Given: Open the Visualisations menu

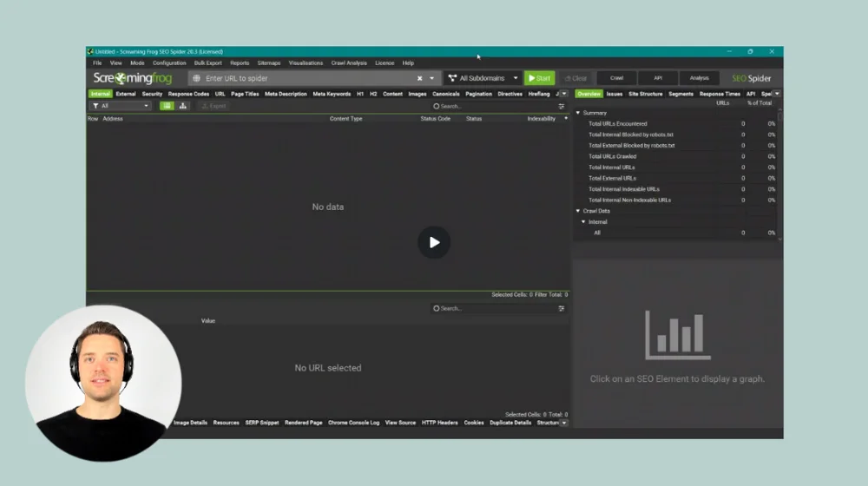Looking at the screenshot, I should click(x=306, y=63).
